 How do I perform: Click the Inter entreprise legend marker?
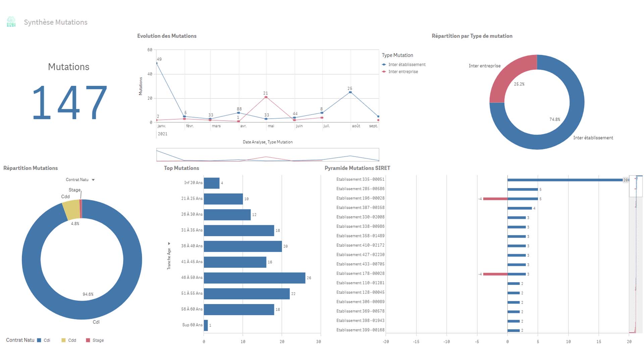(384, 72)
